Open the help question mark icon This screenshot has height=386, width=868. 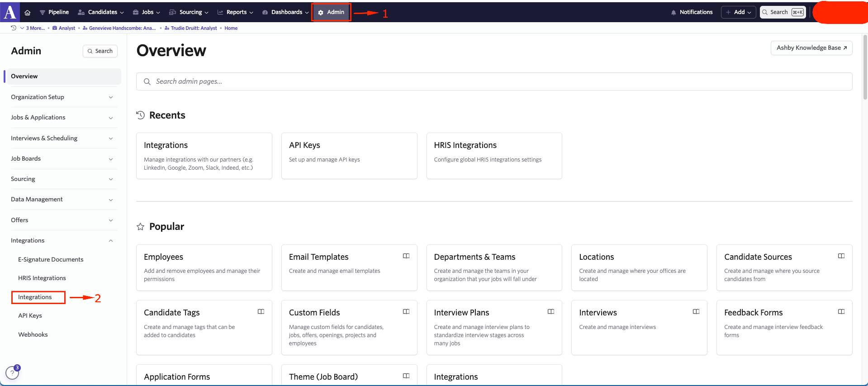point(12,373)
